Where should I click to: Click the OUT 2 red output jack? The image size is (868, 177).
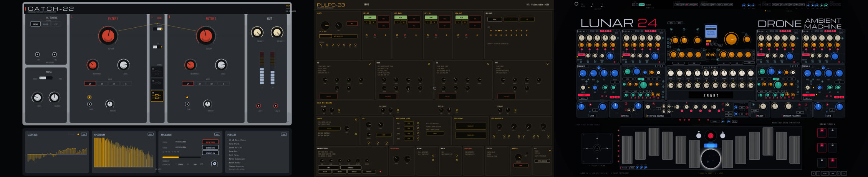click(x=275, y=105)
